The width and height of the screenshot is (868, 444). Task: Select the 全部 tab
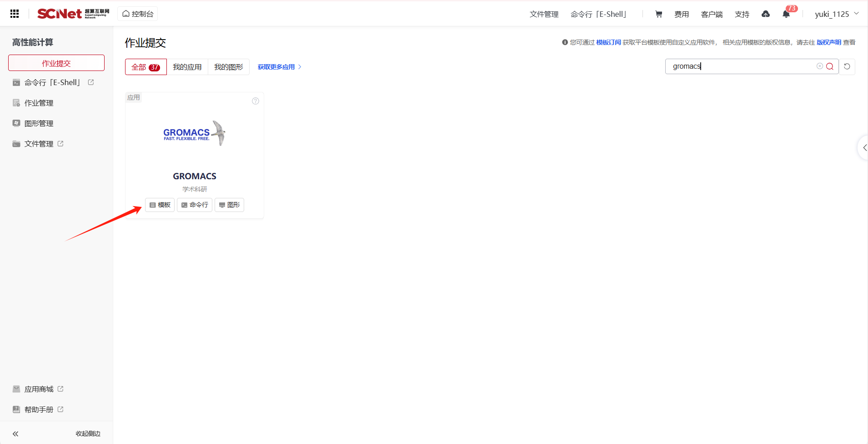pos(146,67)
